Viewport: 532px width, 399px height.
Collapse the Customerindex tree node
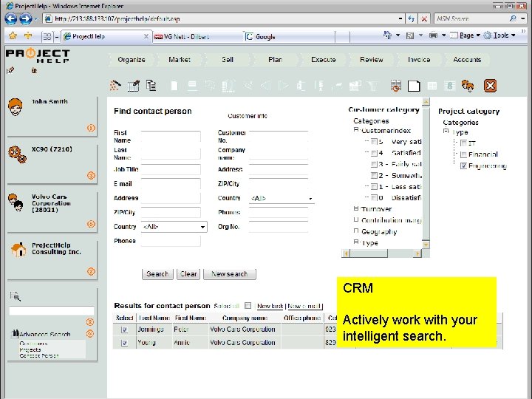356,129
